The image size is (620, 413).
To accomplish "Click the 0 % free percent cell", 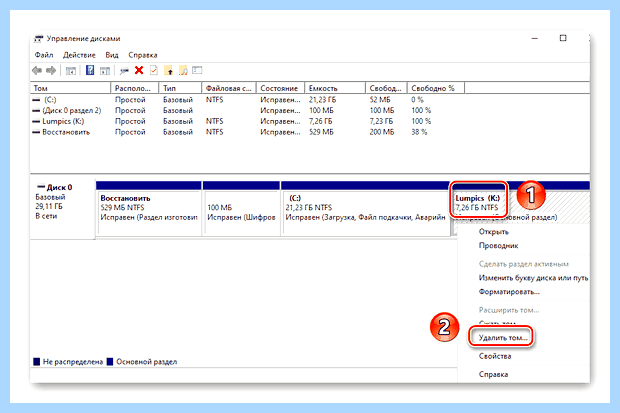I will pyautogui.click(x=417, y=100).
